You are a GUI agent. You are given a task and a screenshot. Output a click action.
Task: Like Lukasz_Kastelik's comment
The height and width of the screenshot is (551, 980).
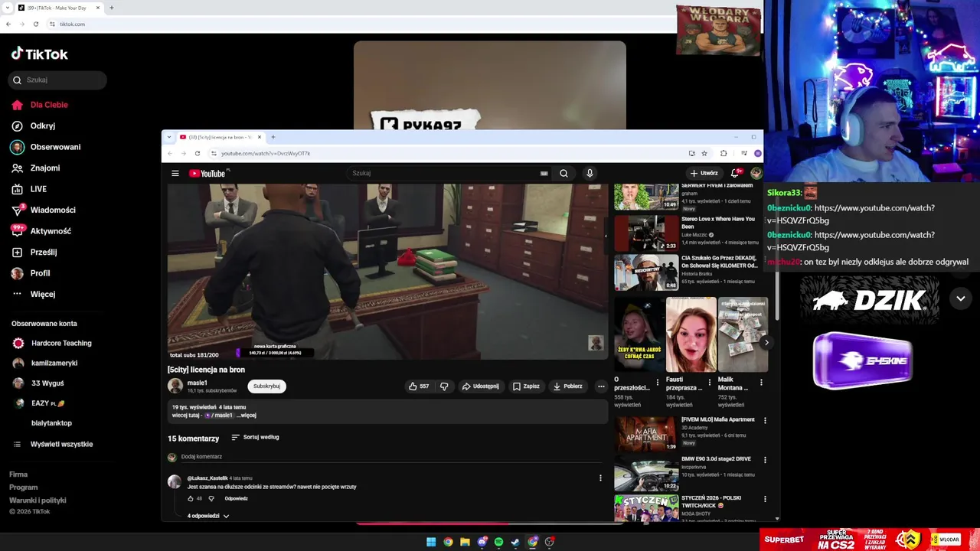click(191, 498)
